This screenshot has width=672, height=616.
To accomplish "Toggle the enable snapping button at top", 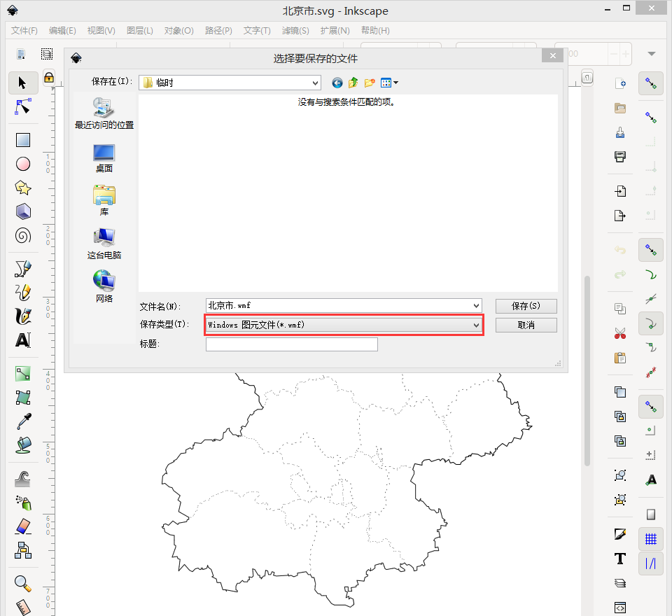I will (650, 83).
